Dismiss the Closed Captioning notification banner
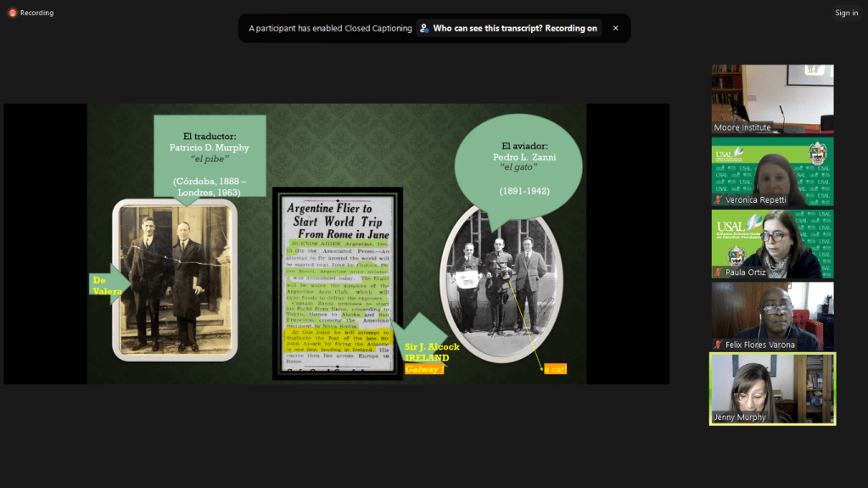 (615, 28)
